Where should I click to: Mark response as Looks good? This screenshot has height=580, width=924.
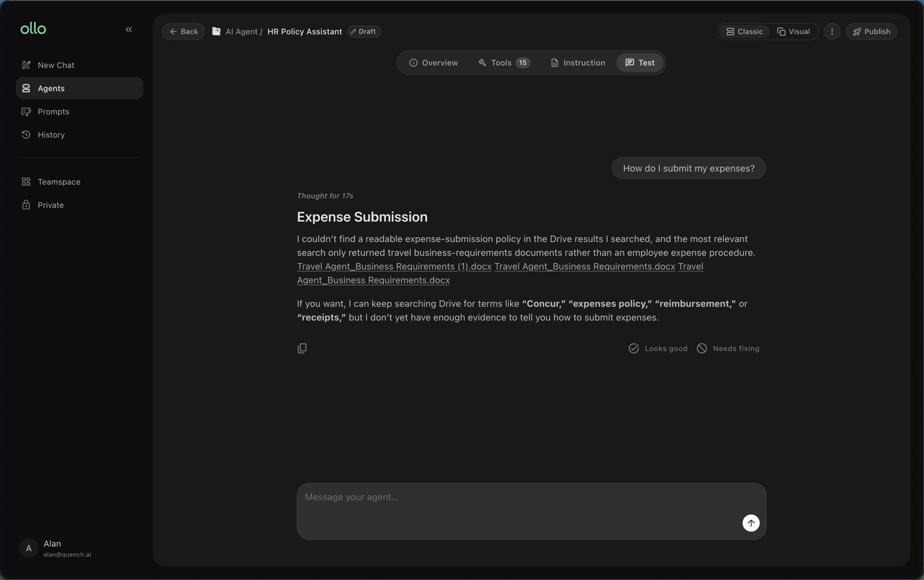coord(658,349)
